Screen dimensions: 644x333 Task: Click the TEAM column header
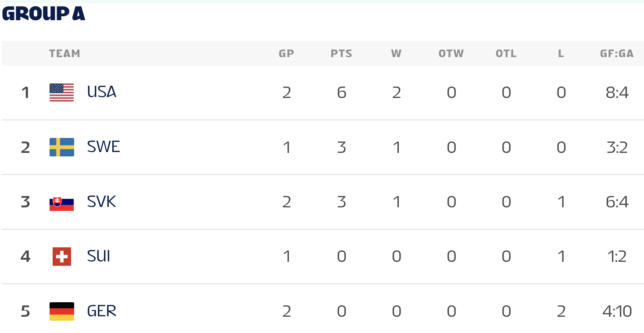[64, 54]
